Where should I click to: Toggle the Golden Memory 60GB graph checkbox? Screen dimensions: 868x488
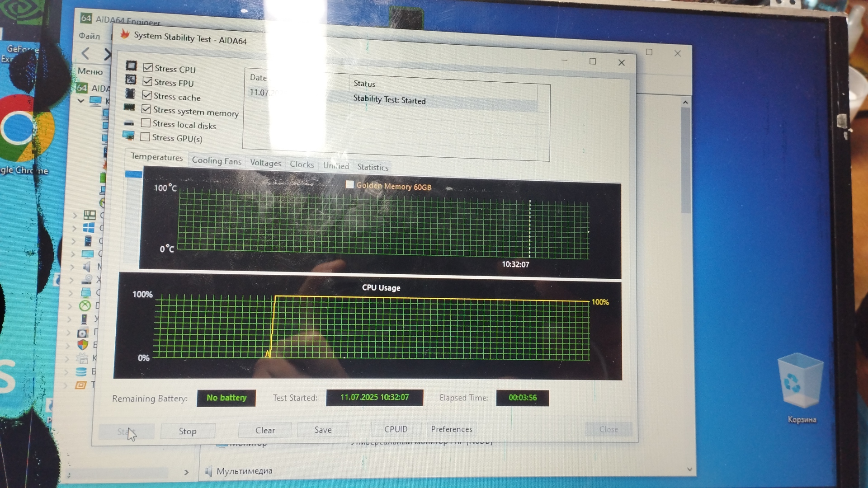349,184
